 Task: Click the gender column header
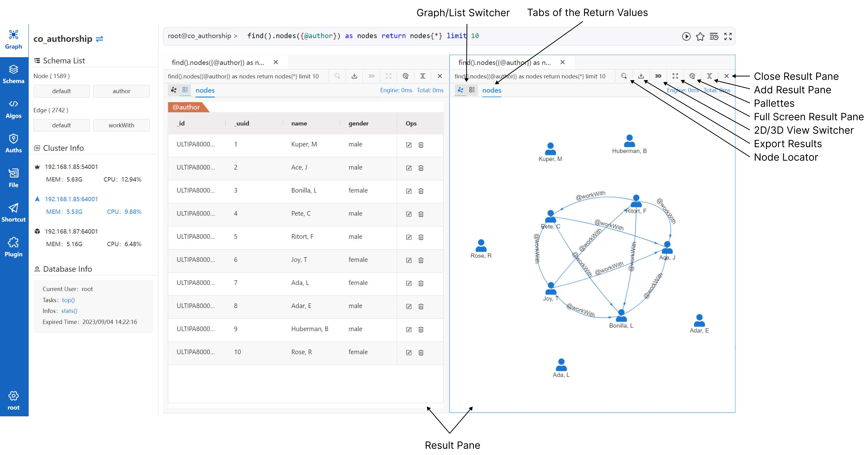358,123
